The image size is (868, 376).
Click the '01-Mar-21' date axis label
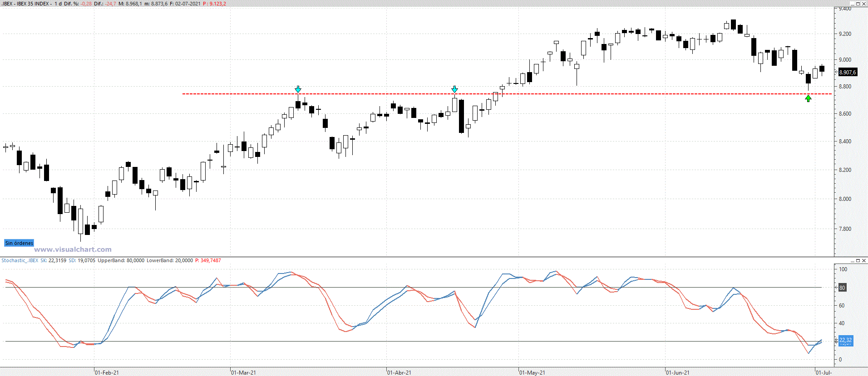[x=243, y=372]
